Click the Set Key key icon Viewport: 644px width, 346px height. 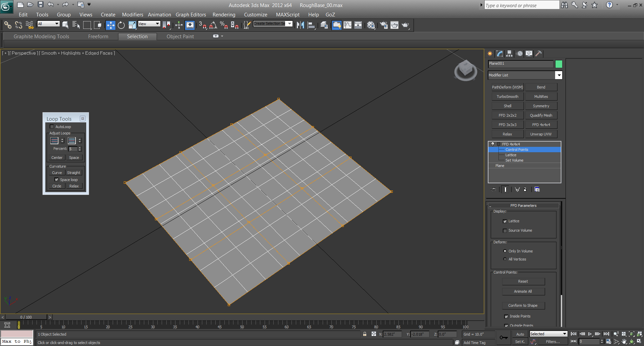tap(503, 338)
